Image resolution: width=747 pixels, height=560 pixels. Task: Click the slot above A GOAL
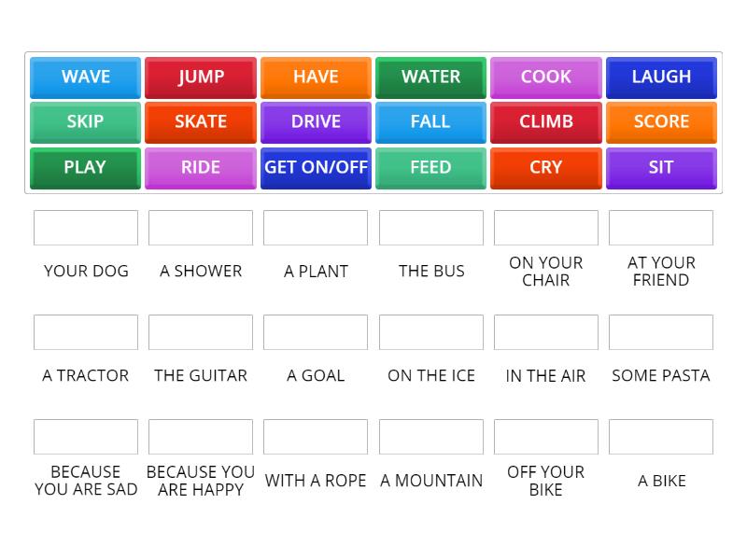[316, 331]
